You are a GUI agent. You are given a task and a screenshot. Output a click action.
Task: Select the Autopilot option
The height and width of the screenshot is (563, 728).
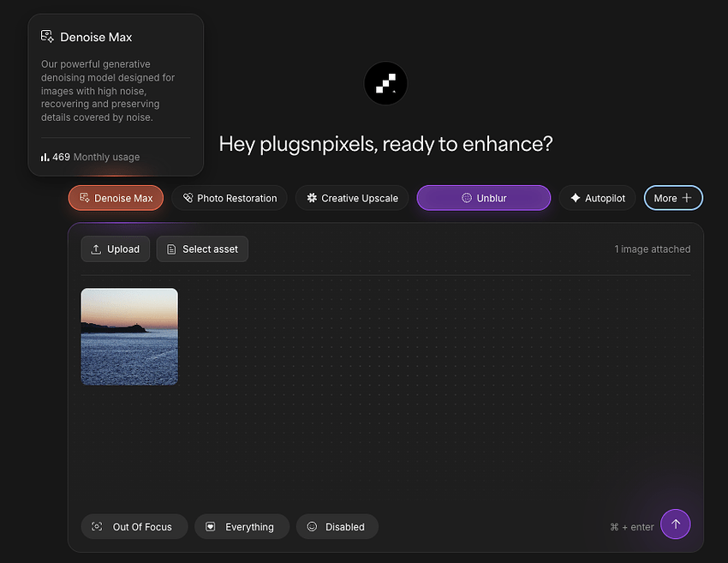(597, 198)
